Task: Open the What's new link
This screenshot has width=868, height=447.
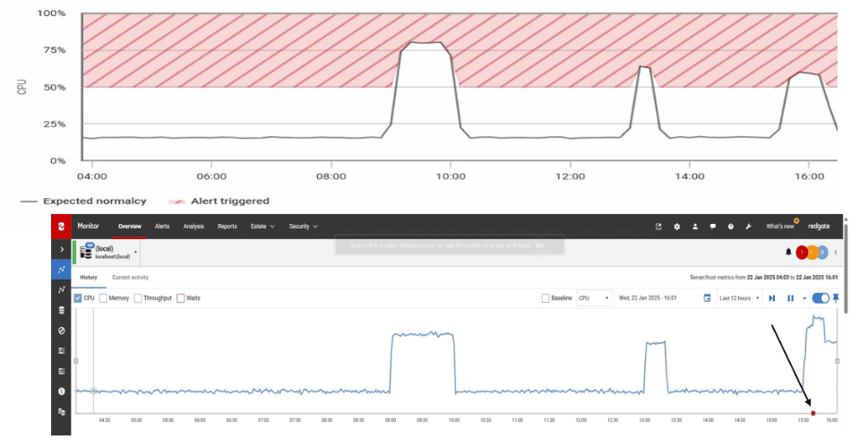Action: [780, 227]
